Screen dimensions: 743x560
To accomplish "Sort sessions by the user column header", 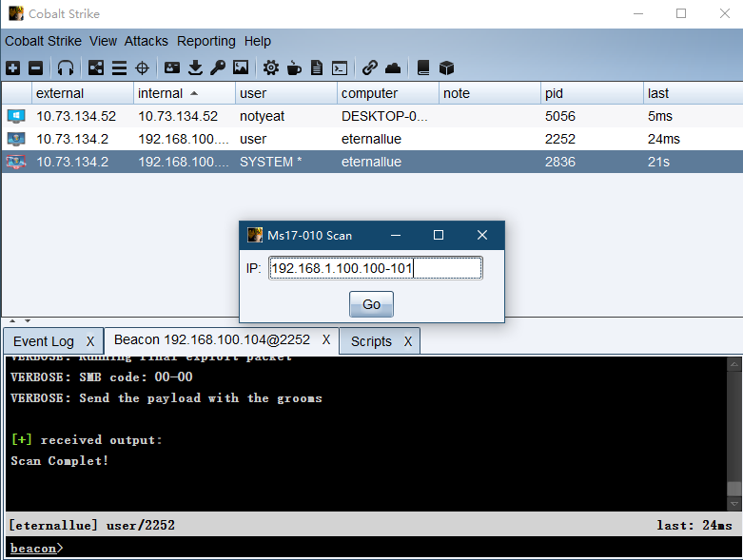I will (285, 93).
